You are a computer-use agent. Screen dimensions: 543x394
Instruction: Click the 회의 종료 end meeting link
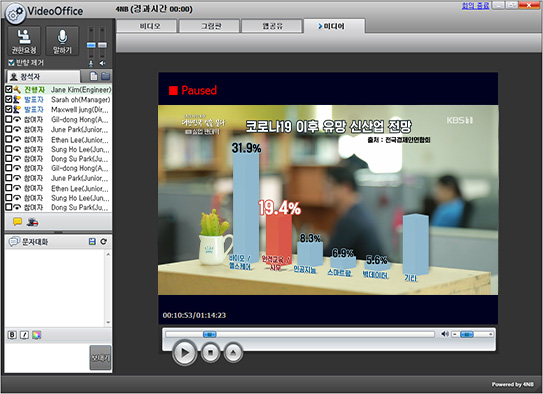coord(475,6)
